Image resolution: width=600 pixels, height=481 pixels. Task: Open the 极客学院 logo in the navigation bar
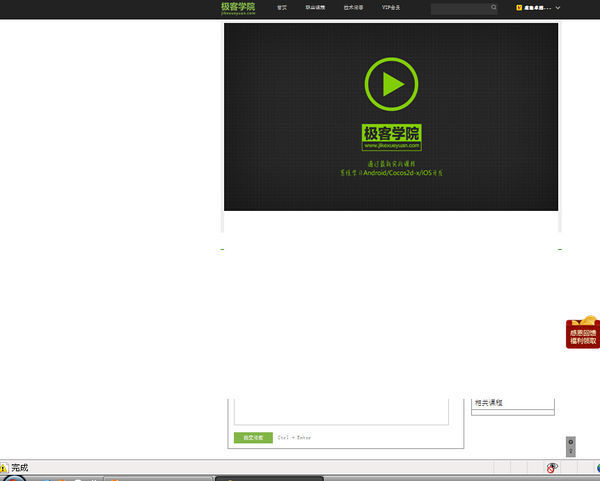point(238,8)
